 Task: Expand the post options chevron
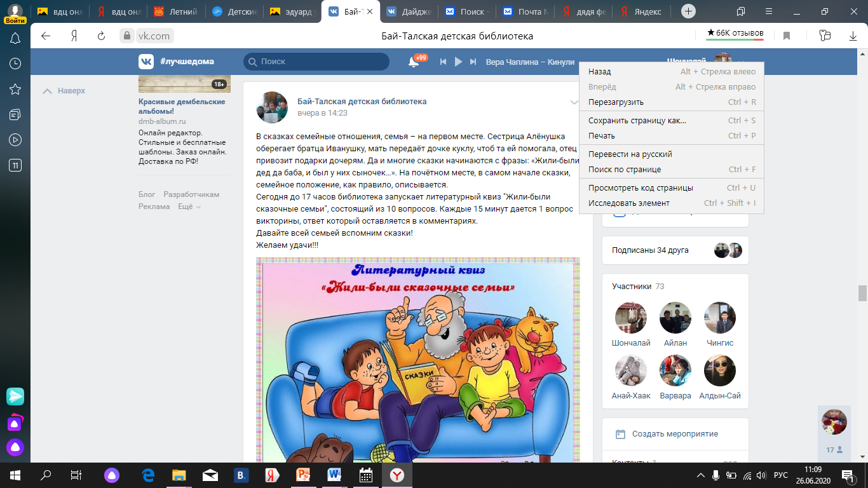(573, 102)
